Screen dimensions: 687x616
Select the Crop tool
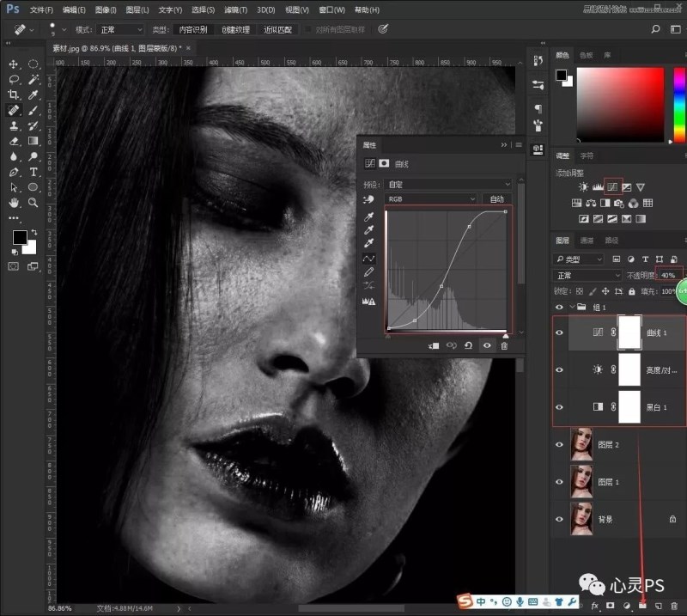click(x=13, y=95)
